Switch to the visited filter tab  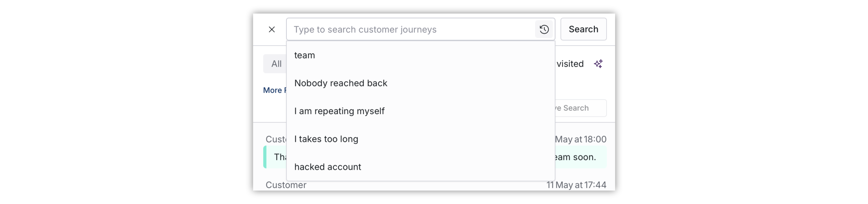click(570, 64)
